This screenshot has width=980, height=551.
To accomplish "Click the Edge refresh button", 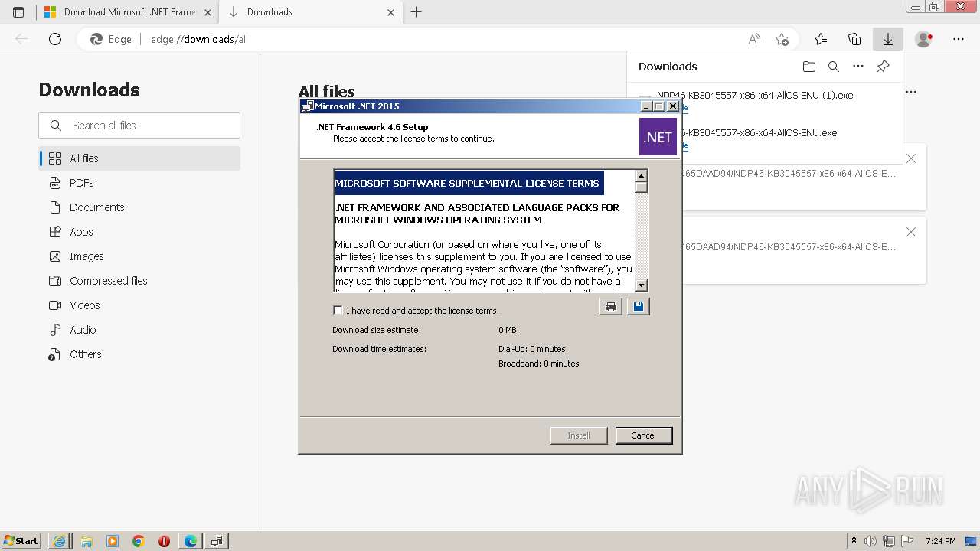I will pos(55,39).
